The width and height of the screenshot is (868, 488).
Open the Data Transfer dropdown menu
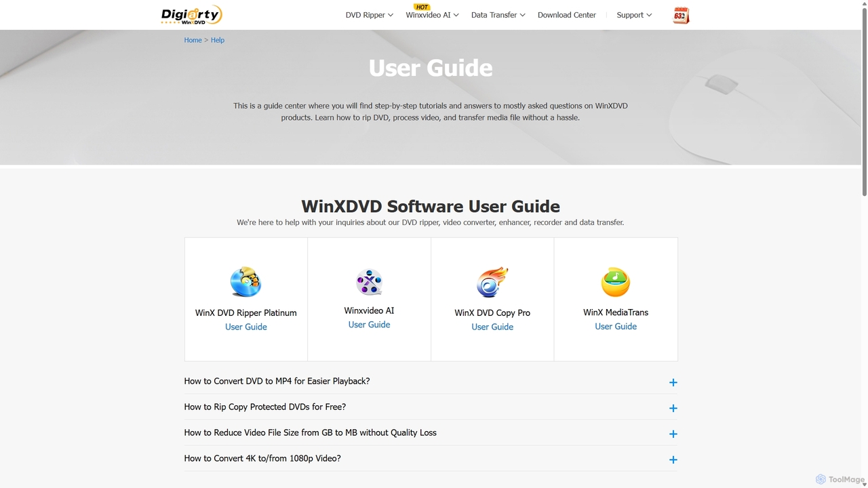(498, 15)
